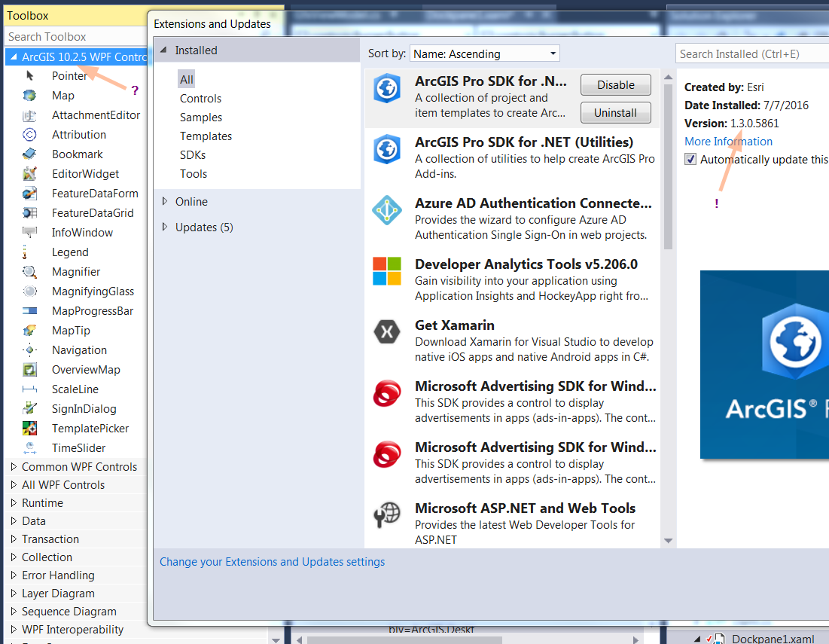The image size is (829, 644).
Task: Select the Templates filter
Action: [x=206, y=136]
